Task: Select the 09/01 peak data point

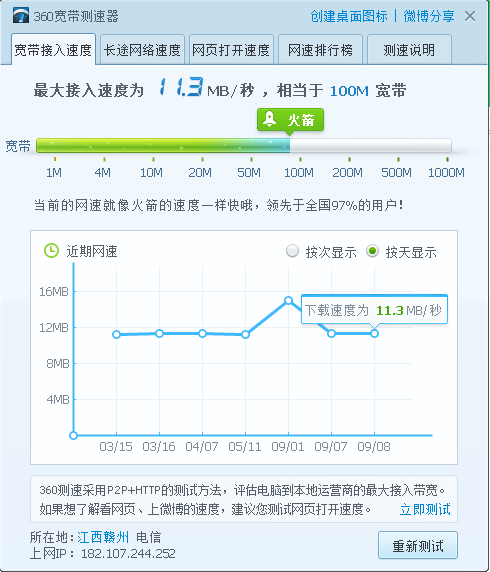Action: [x=288, y=301]
